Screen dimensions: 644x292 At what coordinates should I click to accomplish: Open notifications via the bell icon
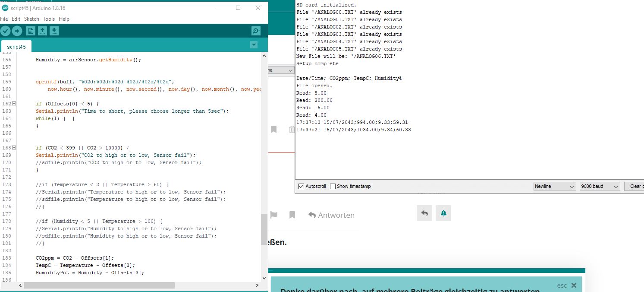pyautogui.click(x=443, y=213)
